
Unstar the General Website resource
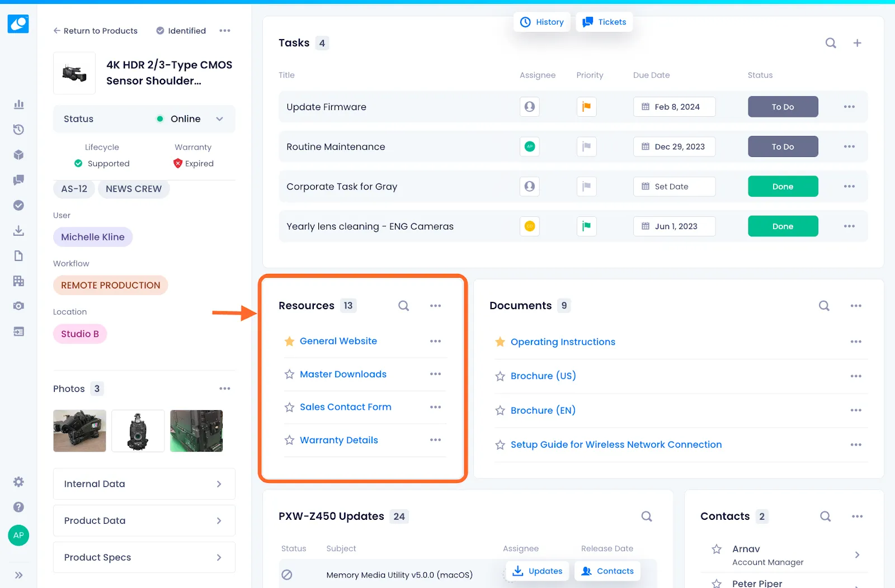click(x=289, y=341)
